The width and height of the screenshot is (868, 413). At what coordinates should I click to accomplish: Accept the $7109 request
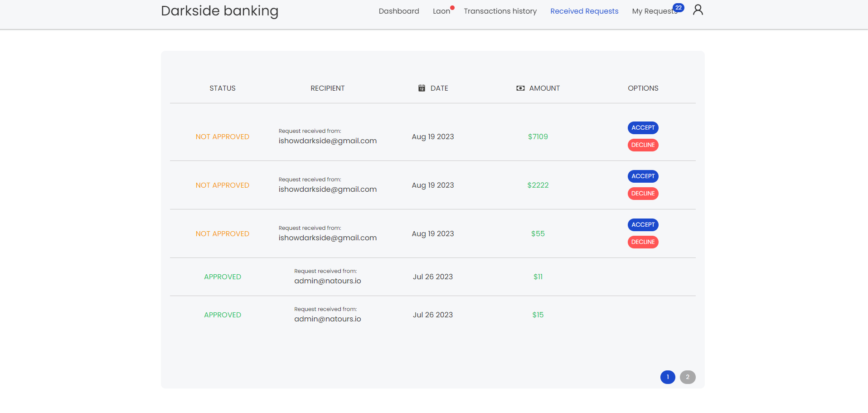(x=643, y=127)
